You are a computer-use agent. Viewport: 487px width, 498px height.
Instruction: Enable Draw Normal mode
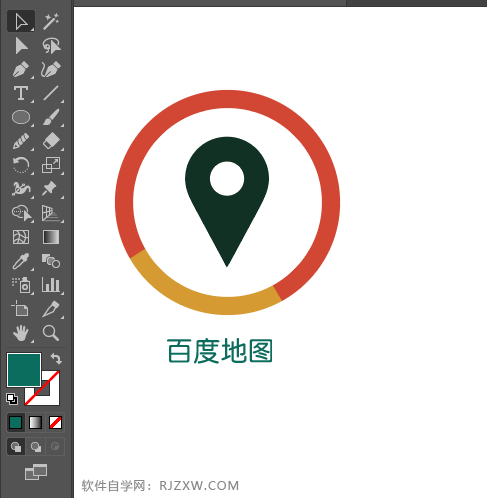click(x=16, y=446)
